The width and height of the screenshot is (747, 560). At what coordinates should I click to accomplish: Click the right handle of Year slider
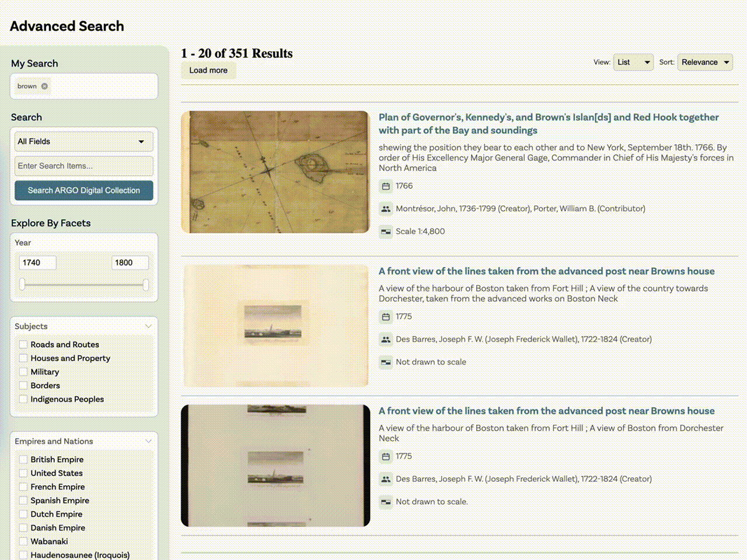pos(145,285)
